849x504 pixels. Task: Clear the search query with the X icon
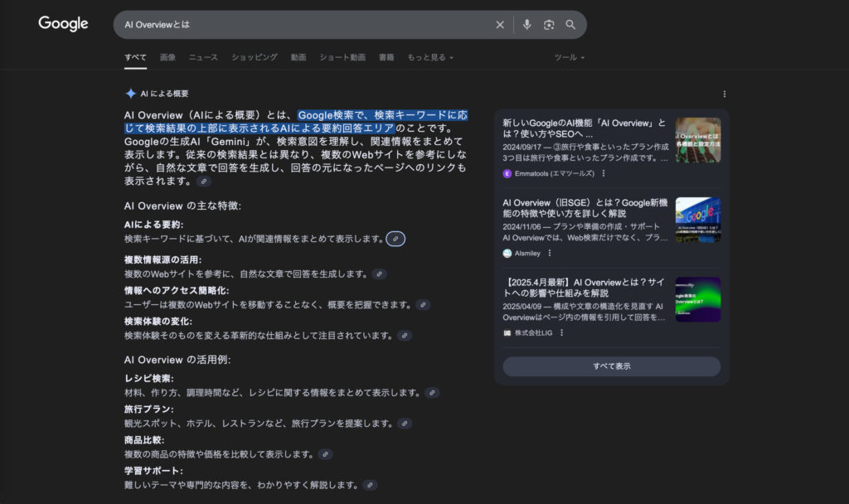pos(500,24)
